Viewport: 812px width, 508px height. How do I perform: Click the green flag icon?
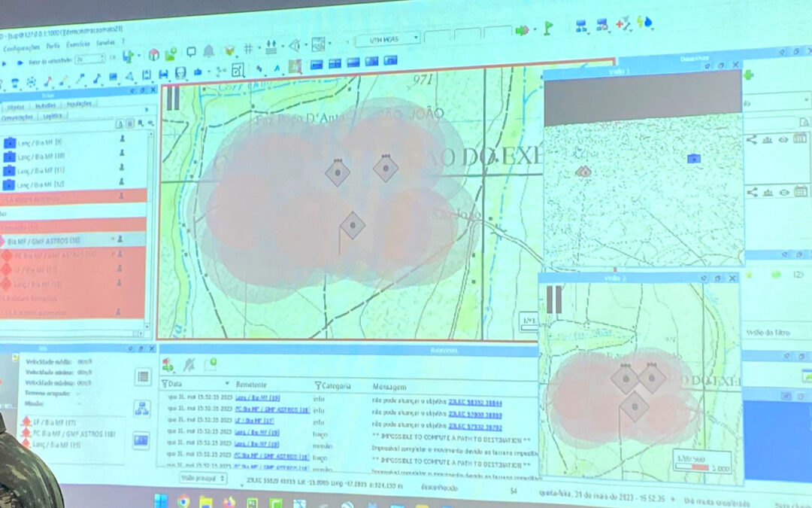coord(548,28)
